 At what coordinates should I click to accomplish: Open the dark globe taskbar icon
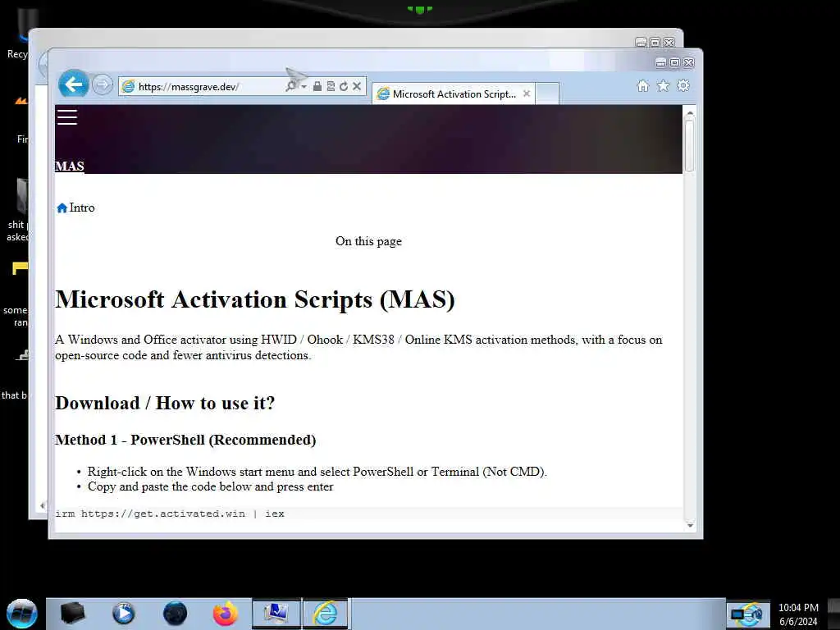[x=175, y=614]
